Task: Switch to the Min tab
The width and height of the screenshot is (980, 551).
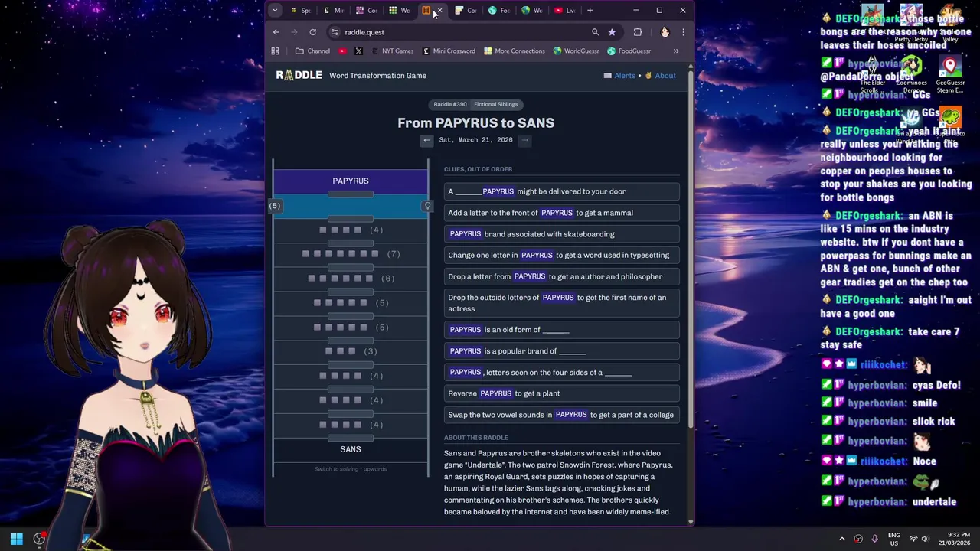Action: pos(334,11)
